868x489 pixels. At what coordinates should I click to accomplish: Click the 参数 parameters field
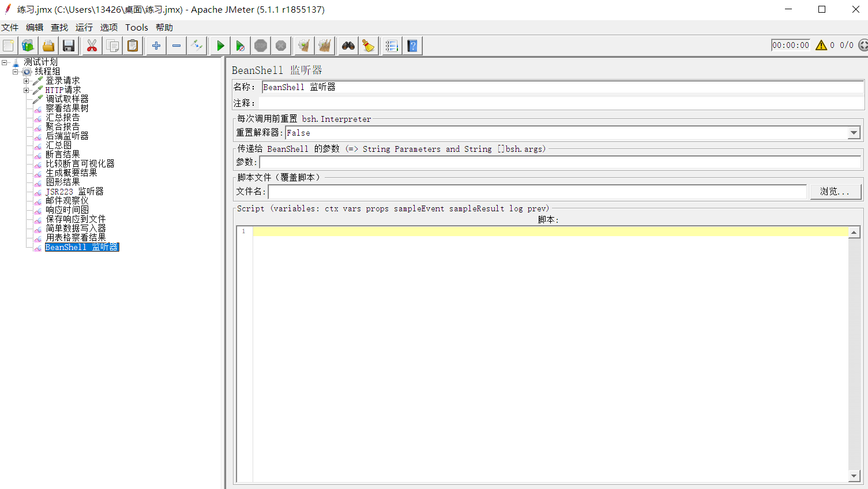(x=559, y=162)
